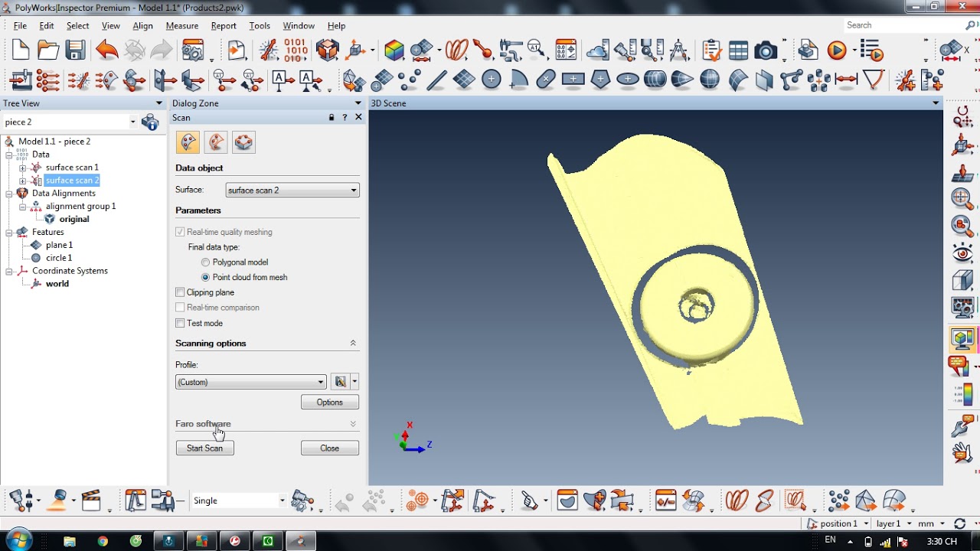Click the Start Scan button
The image size is (980, 551).
(204, 448)
